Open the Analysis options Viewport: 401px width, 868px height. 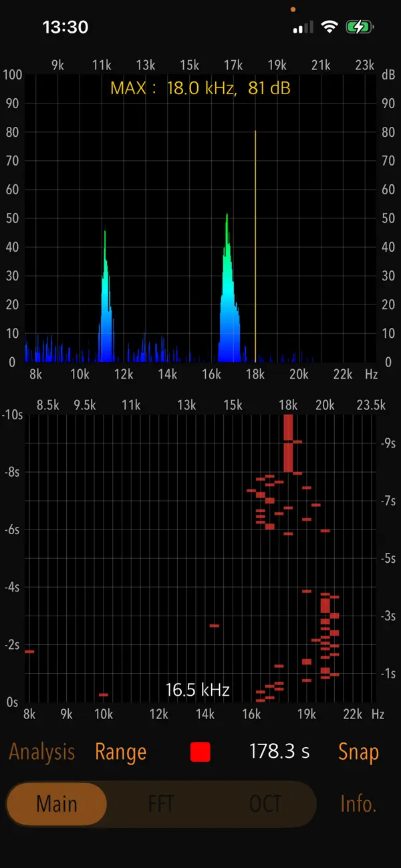tap(41, 752)
